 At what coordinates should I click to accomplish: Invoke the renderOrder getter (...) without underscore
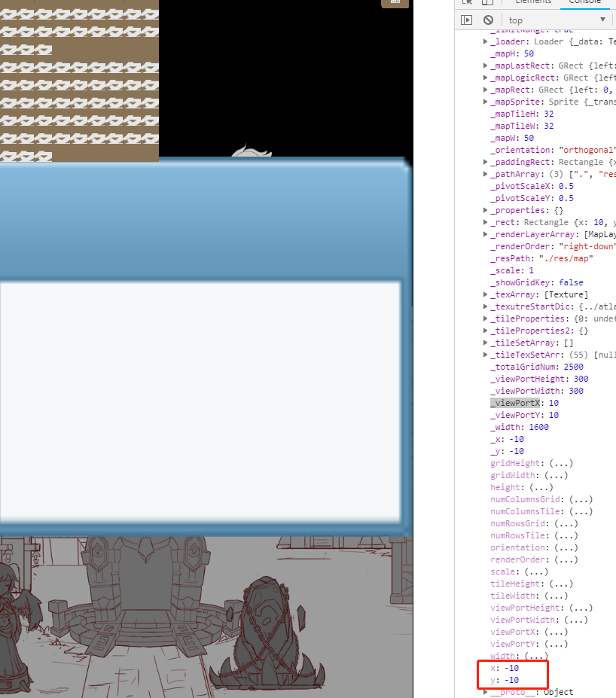(x=566, y=559)
